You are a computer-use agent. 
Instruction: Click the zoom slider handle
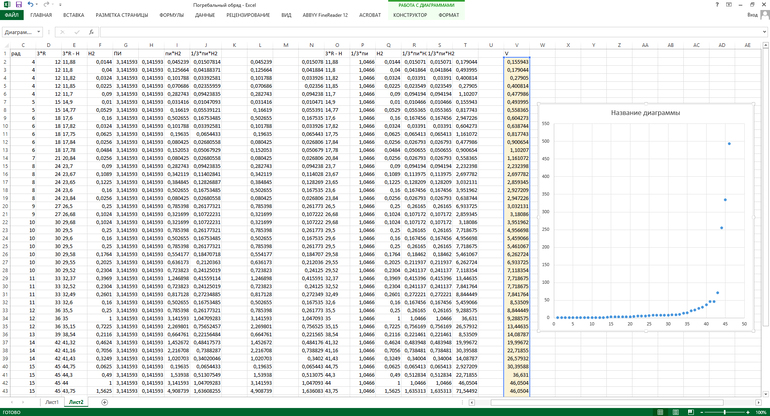click(725, 412)
